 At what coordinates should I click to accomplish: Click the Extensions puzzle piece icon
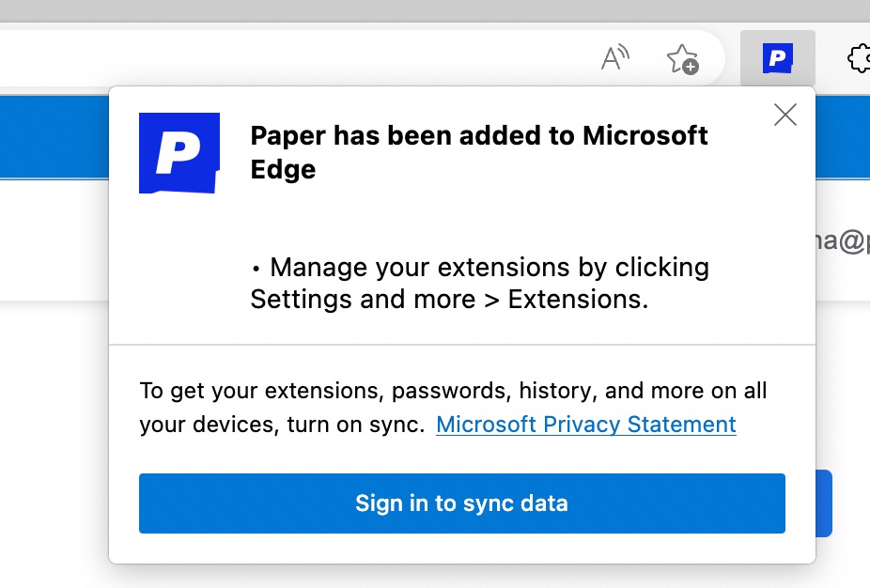point(859,58)
